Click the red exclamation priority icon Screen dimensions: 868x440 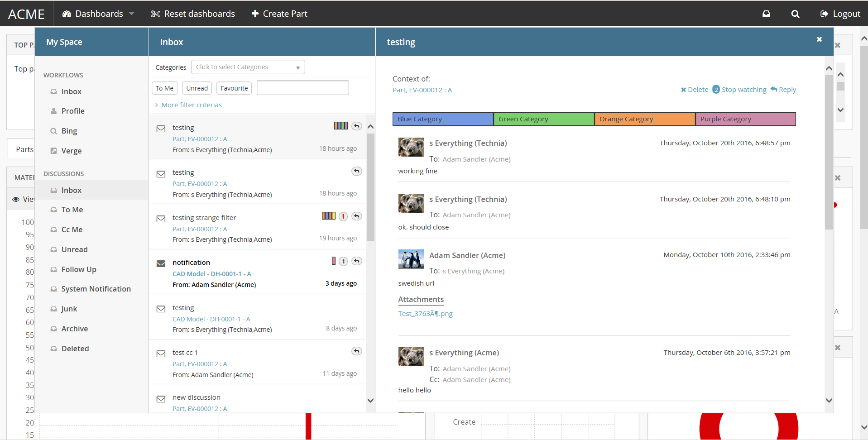(x=343, y=216)
